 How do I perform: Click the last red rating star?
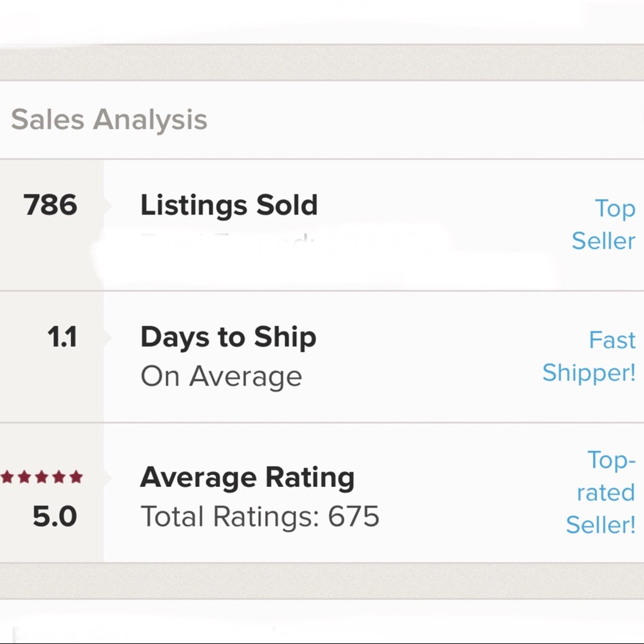77,477
